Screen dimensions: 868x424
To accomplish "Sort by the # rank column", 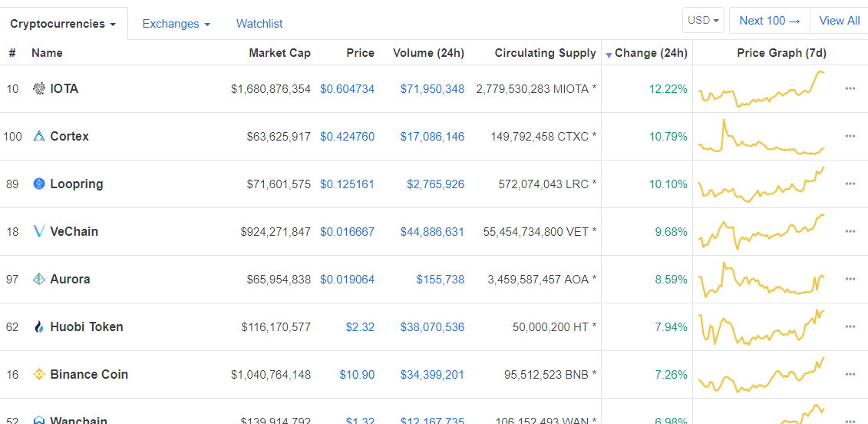I will 12,53.
